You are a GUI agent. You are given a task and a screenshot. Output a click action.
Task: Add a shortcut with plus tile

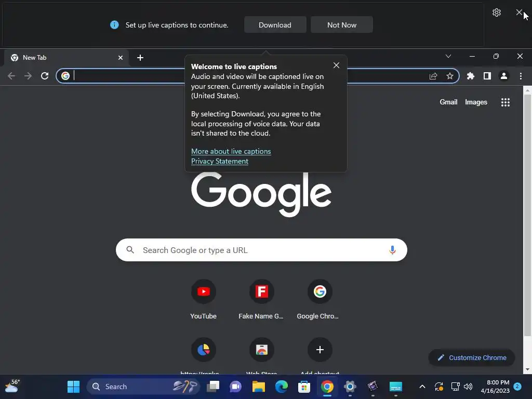320,350
